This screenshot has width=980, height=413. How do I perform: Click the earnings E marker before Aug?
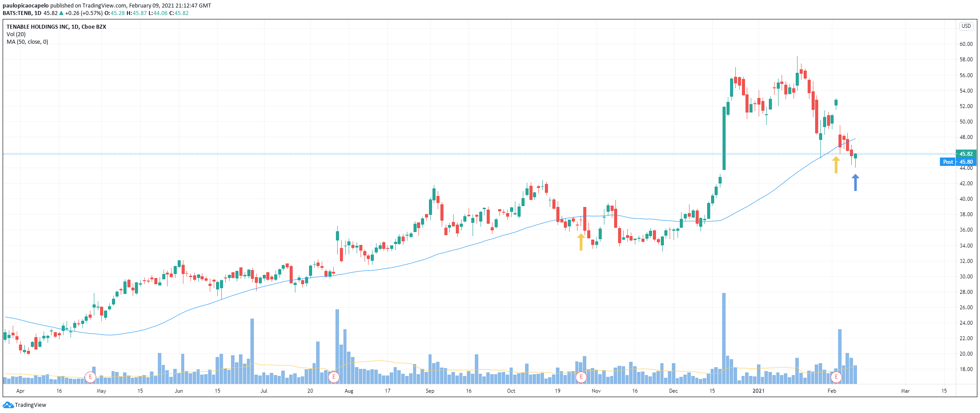[x=334, y=377]
